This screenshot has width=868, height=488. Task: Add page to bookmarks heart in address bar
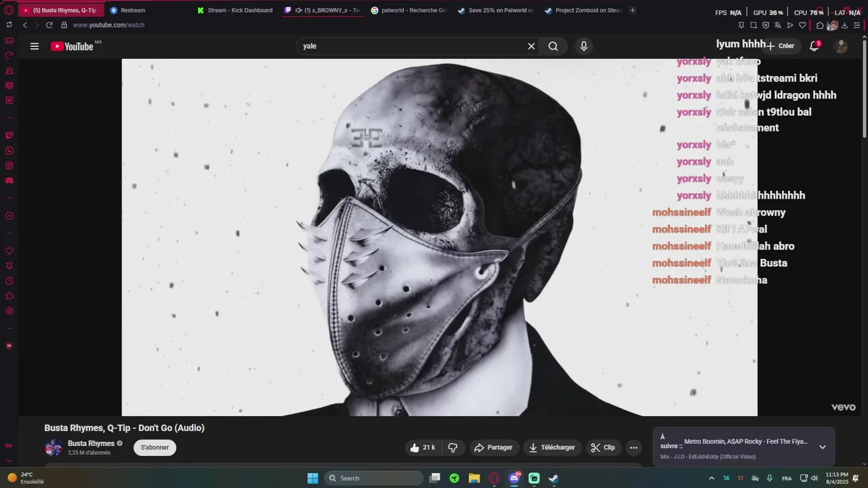802,25
